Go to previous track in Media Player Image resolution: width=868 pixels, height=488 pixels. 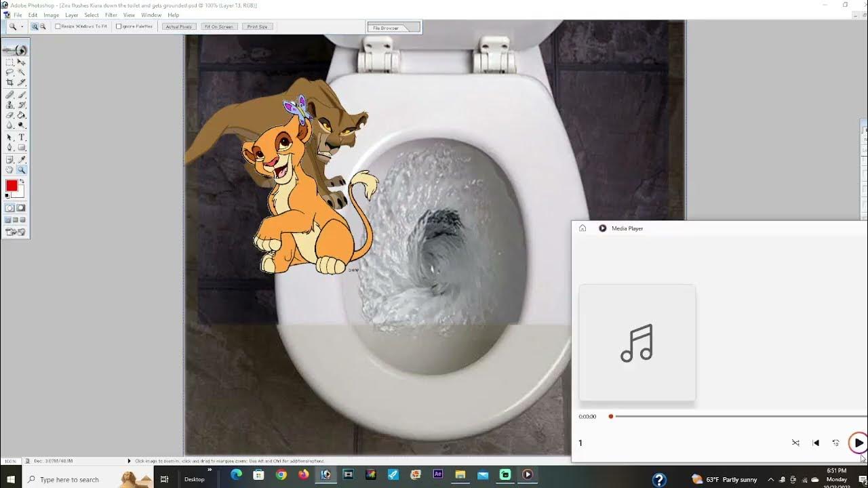click(816, 443)
